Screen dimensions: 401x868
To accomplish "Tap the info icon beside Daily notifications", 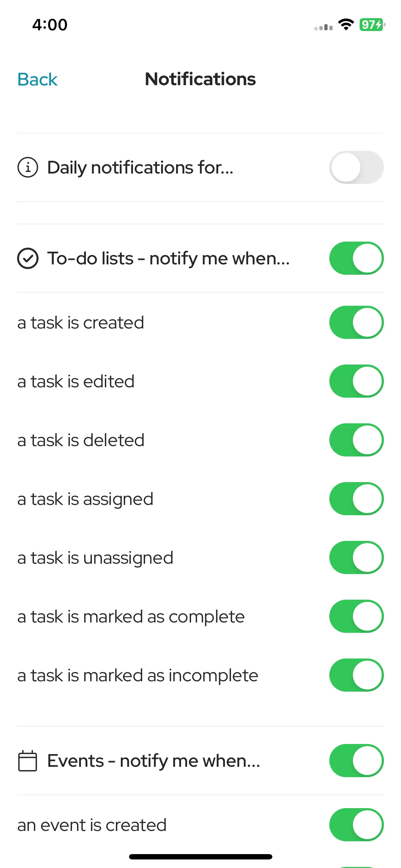I will [28, 167].
